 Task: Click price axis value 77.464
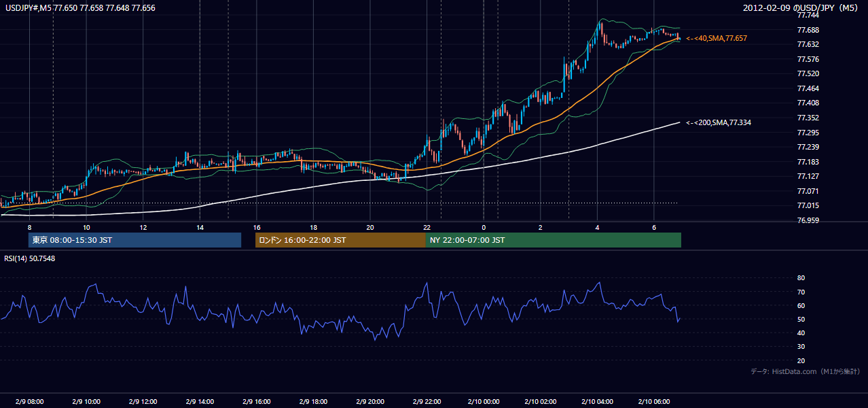(808, 88)
